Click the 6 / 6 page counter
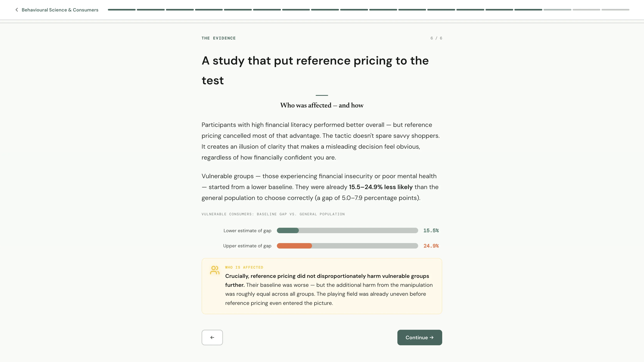This screenshot has width=644, height=362. (436, 38)
